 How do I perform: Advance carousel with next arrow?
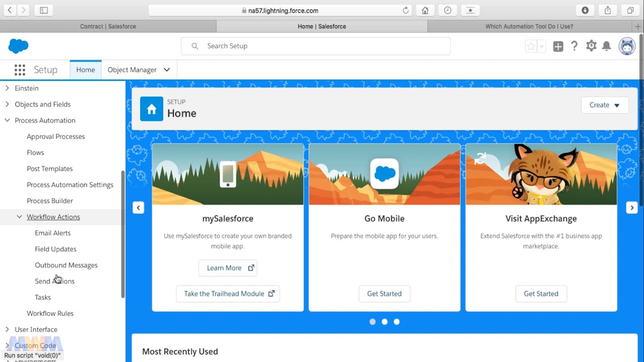click(632, 208)
